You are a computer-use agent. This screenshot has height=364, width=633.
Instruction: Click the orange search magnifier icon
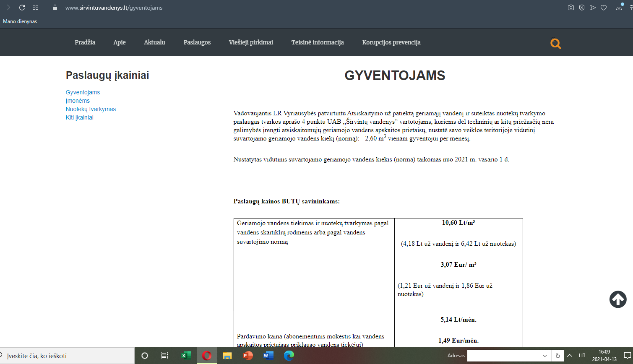(556, 43)
